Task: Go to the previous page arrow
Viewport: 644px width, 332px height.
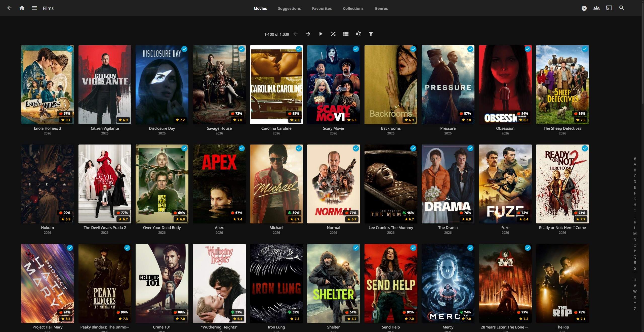Action: point(296,34)
